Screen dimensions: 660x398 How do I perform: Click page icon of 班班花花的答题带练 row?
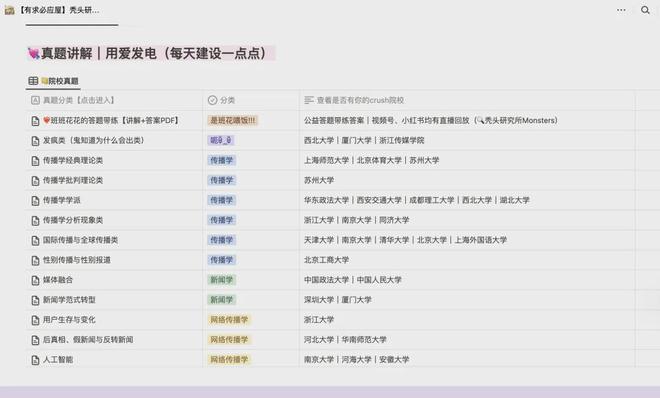tap(35, 121)
